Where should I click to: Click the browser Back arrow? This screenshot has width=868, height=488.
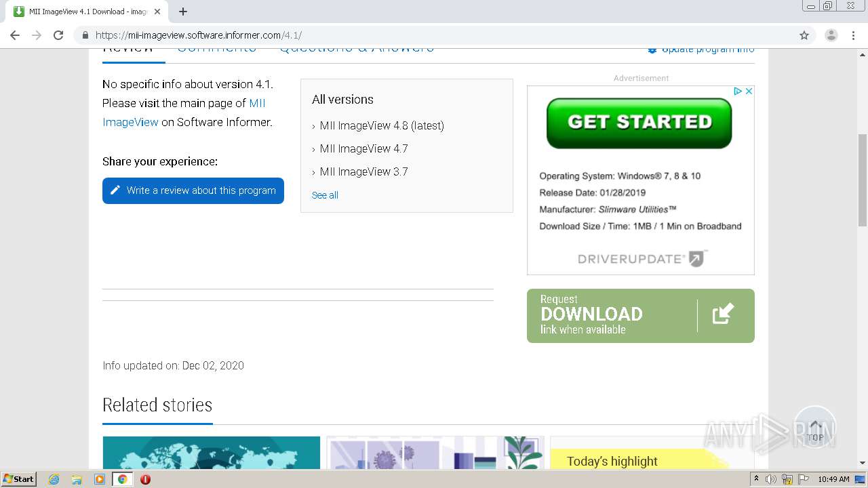coord(15,35)
